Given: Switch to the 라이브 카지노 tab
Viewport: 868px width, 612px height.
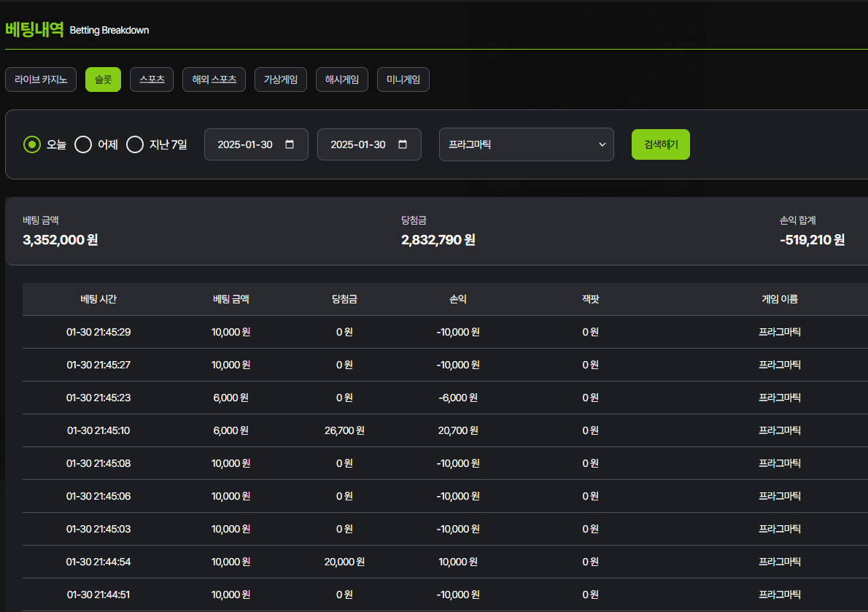Looking at the screenshot, I should (x=41, y=80).
